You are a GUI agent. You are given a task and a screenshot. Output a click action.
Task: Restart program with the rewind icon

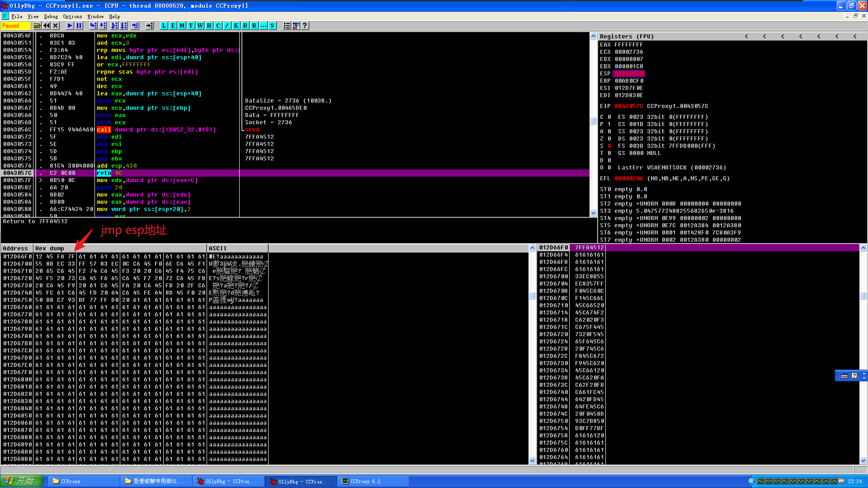coord(46,26)
